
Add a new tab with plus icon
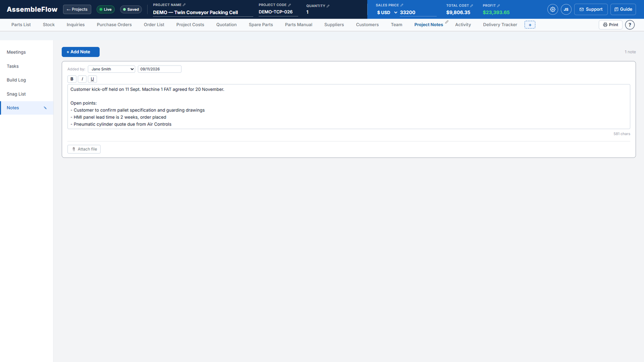pos(530,25)
